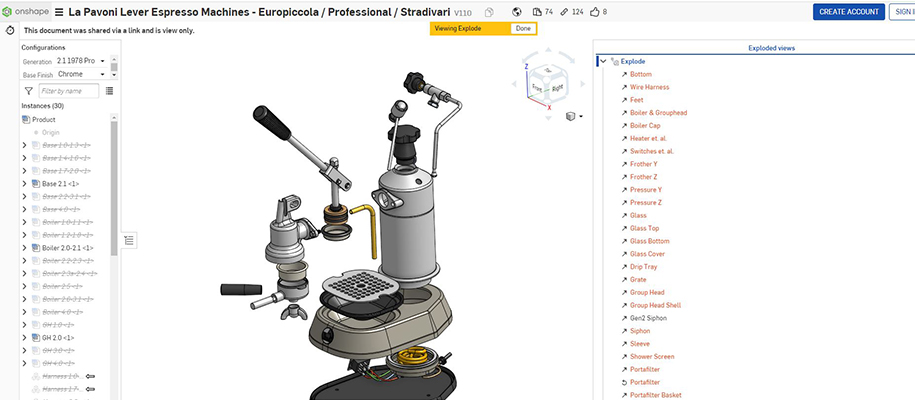Click the configurations panel scrollbar

pos(114,67)
